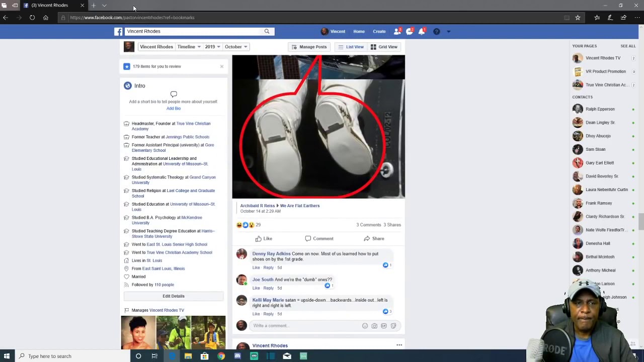
Task: Open the Add Bio link
Action: (174, 108)
